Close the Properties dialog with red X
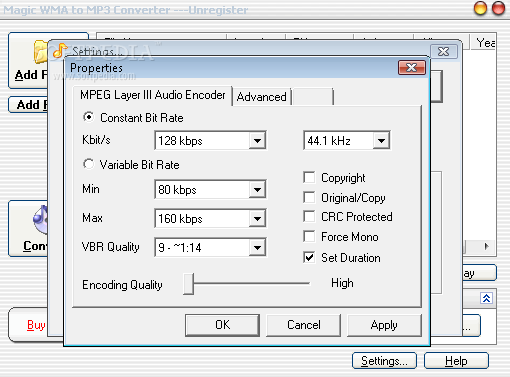This screenshot has width=510, height=377. tap(412, 68)
